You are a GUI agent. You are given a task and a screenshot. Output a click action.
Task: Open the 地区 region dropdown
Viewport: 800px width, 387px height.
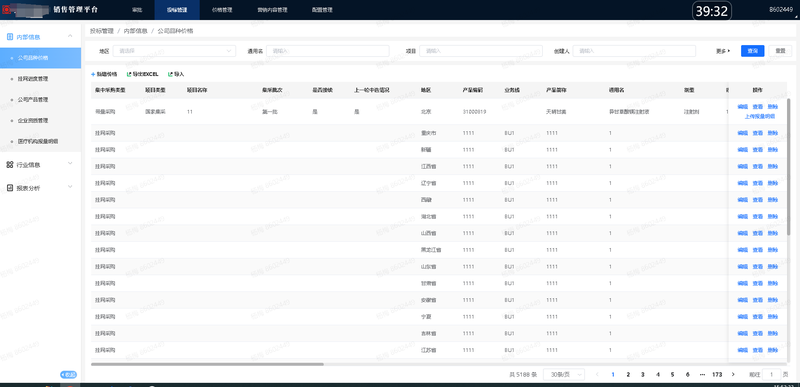click(174, 51)
